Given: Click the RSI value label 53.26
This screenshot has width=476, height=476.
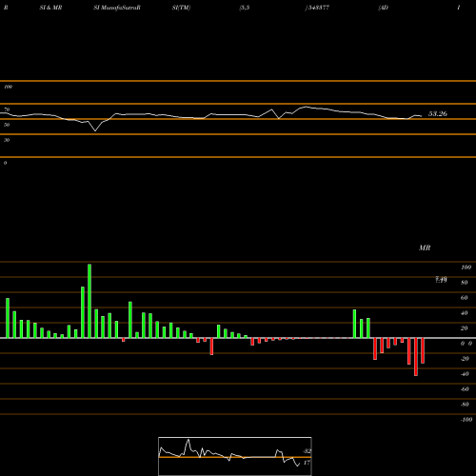Looking at the screenshot, I should (438, 113).
